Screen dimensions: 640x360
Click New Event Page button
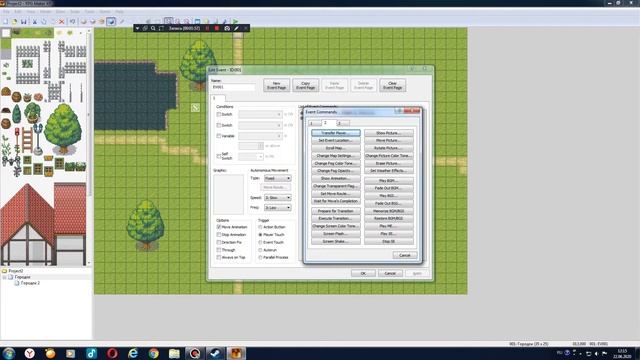tap(276, 85)
